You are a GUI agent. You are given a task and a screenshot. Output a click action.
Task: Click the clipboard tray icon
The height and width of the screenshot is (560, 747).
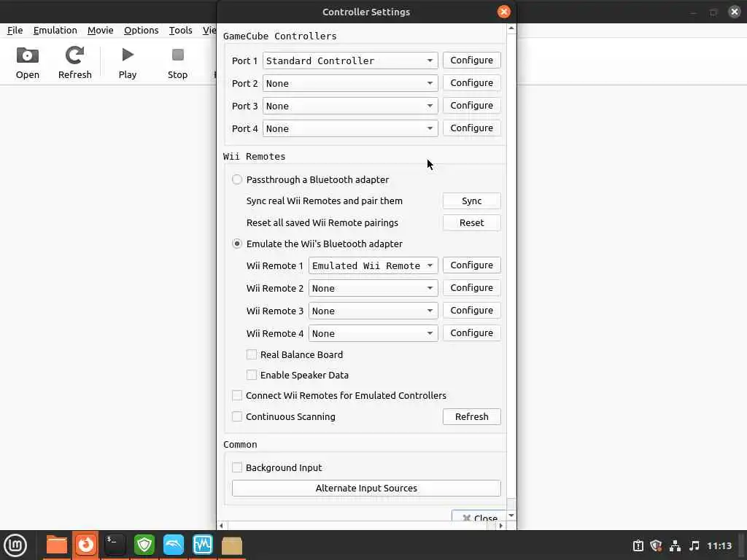coord(638,545)
